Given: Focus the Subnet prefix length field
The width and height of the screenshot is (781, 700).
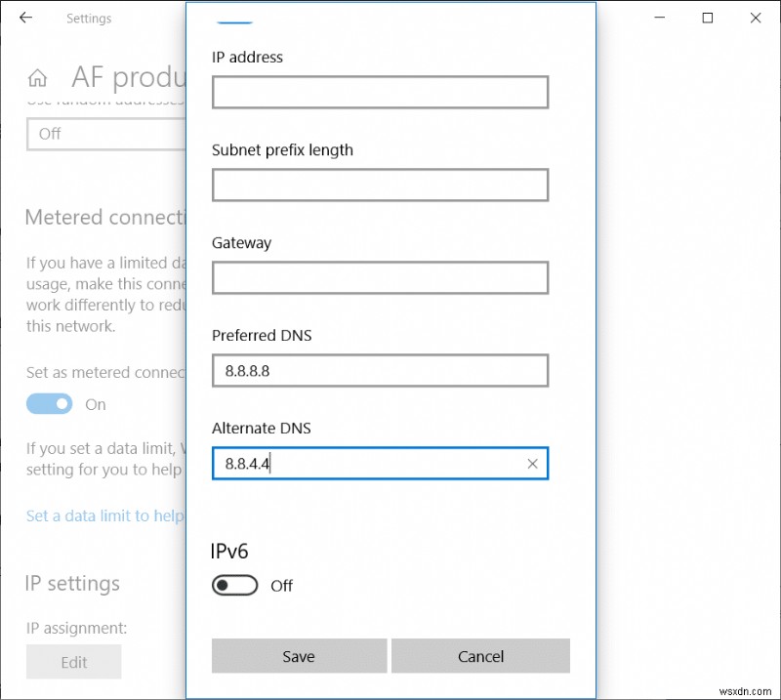Looking at the screenshot, I should (379, 185).
